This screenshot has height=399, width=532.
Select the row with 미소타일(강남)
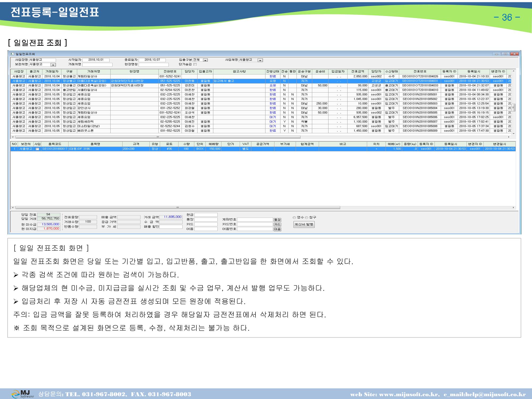click(261, 126)
